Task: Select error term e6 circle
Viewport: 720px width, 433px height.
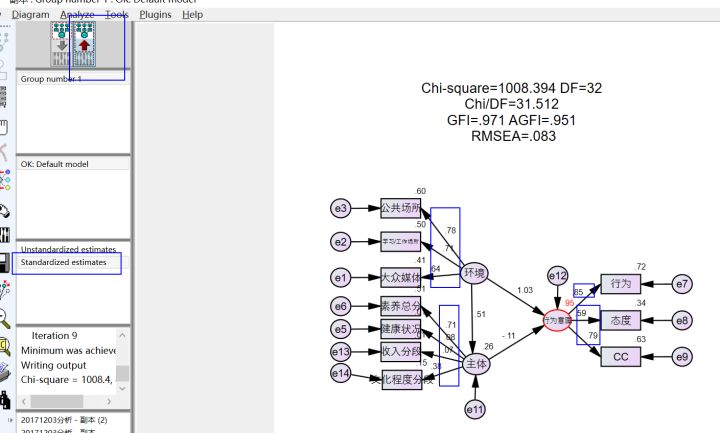Action: tap(341, 306)
